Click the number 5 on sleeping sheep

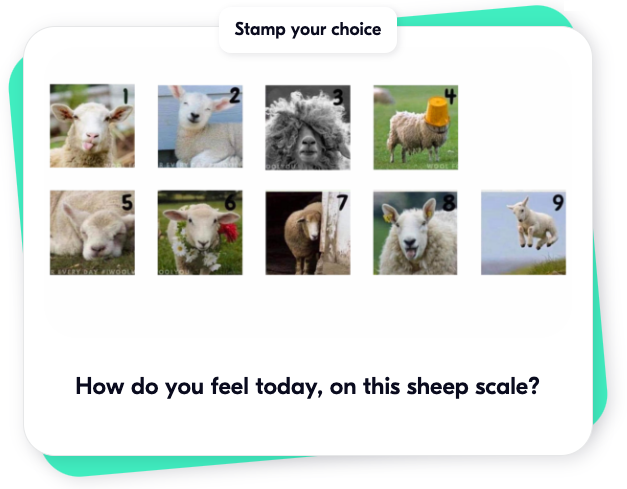127,202
